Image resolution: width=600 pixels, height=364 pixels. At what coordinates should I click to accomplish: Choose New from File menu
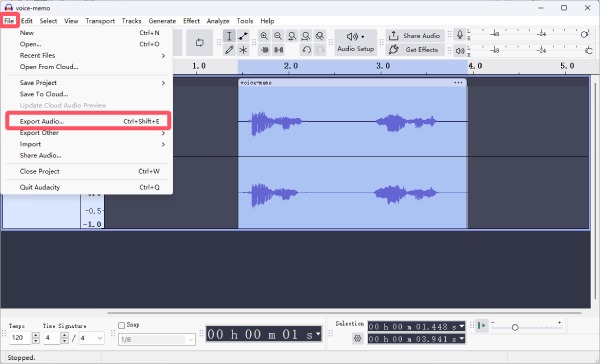coord(88,33)
